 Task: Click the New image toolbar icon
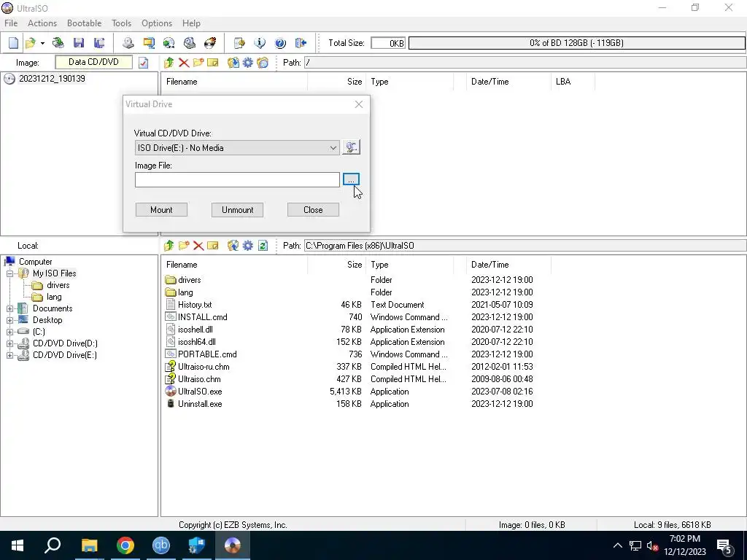tap(13, 43)
